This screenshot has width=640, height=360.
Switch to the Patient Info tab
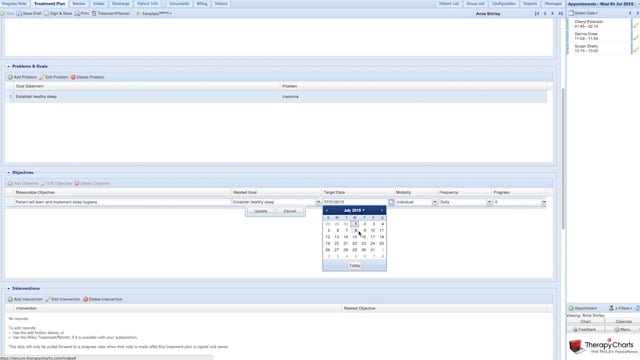(148, 4)
